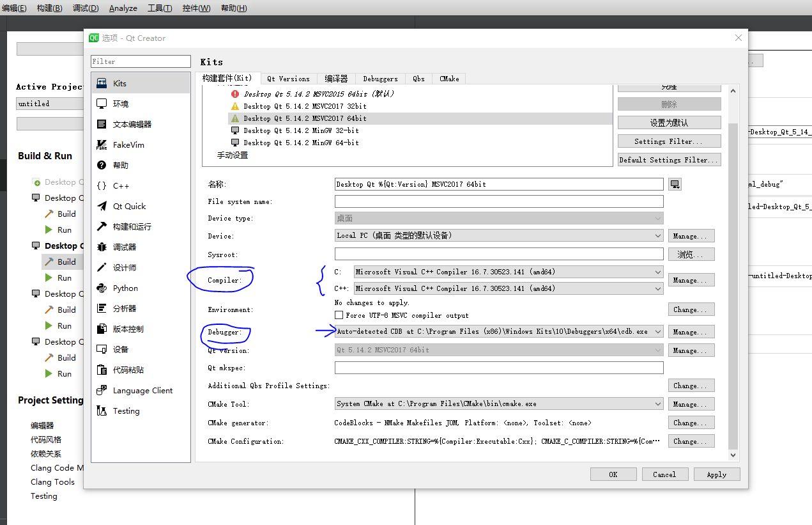Image resolution: width=812 pixels, height=525 pixels.
Task: Open the 代码粘贴 settings category
Action: 141,370
